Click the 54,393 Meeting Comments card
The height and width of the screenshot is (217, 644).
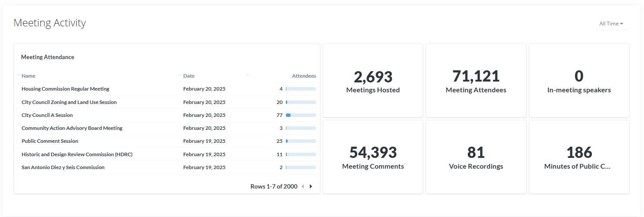tap(373, 157)
